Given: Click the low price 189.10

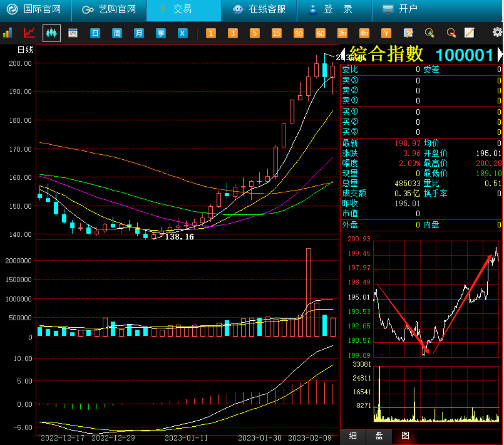Looking at the screenshot, I should pos(489,174).
